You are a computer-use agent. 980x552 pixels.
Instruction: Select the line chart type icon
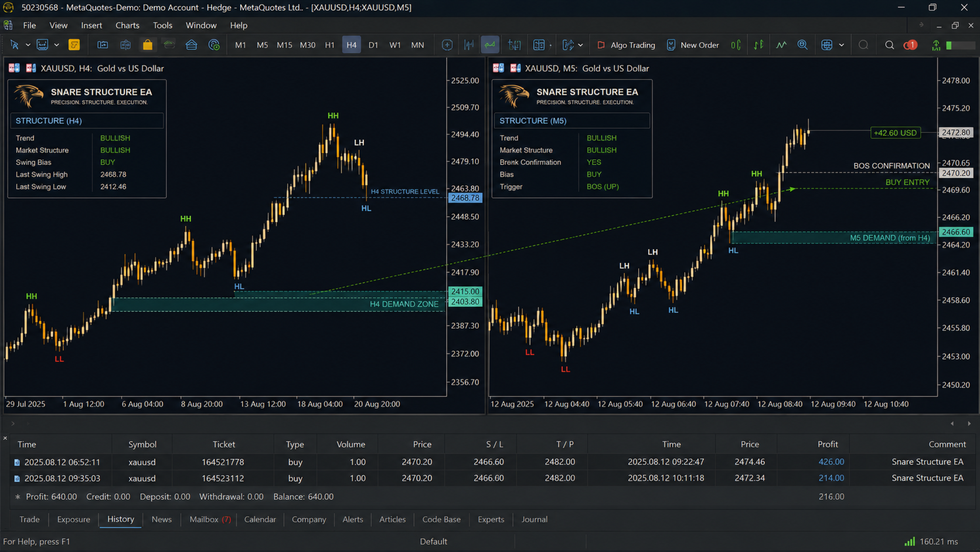tap(490, 45)
